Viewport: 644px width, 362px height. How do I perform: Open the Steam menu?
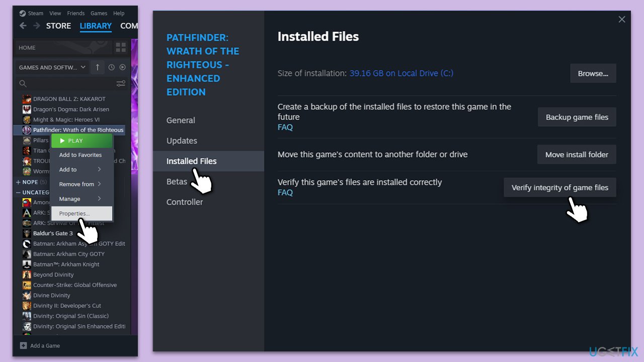click(36, 14)
